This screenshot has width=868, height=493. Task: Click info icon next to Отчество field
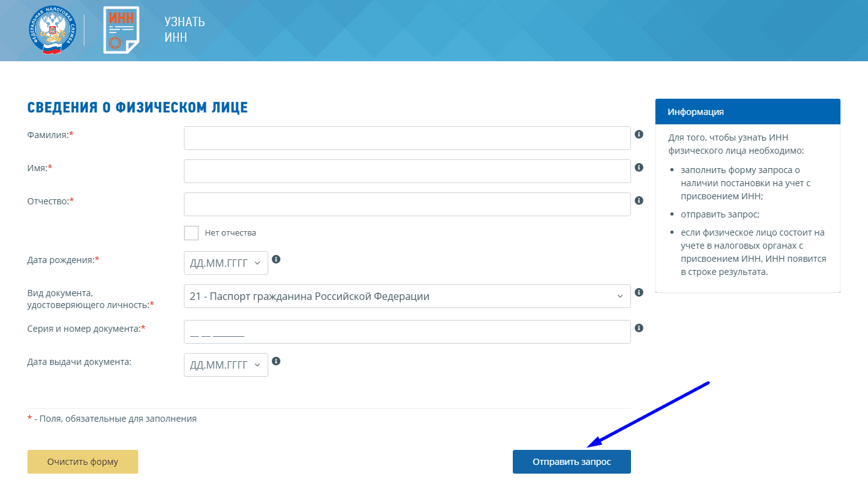(x=639, y=201)
